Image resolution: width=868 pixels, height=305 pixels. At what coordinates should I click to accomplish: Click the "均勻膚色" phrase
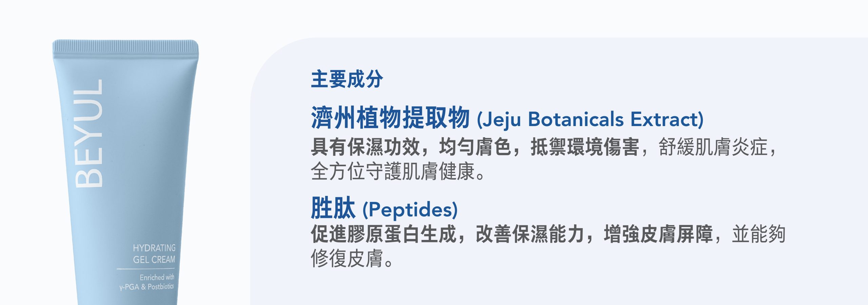(475, 147)
